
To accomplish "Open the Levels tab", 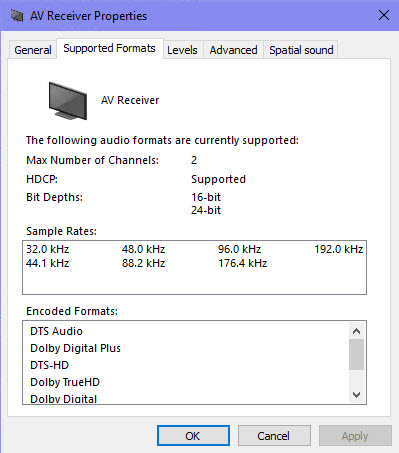I will pos(182,50).
